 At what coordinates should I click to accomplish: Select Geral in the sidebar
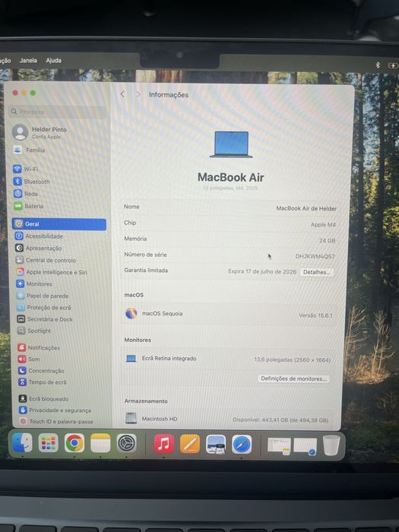click(59, 224)
